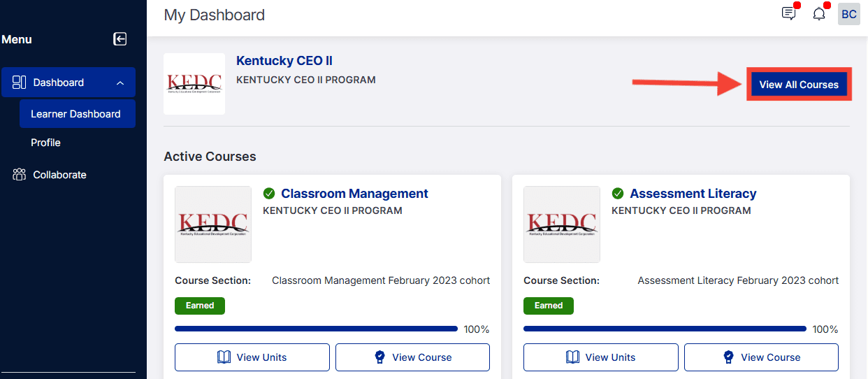Collapse the sidebar menu using arrow icon
868x379 pixels.
click(x=120, y=39)
